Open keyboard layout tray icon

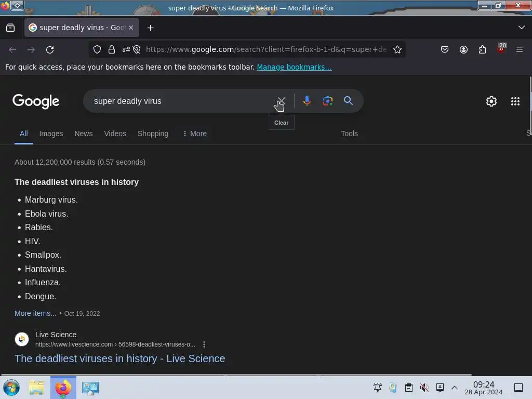coord(440,388)
